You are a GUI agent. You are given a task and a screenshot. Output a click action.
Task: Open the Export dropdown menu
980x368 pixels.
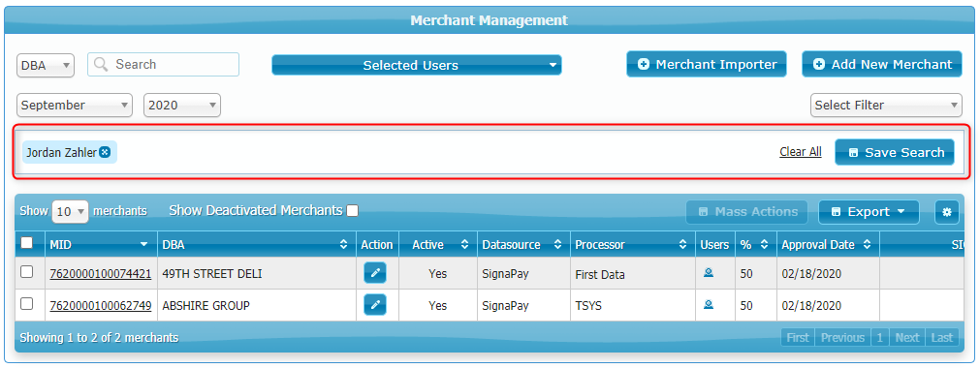click(x=869, y=212)
